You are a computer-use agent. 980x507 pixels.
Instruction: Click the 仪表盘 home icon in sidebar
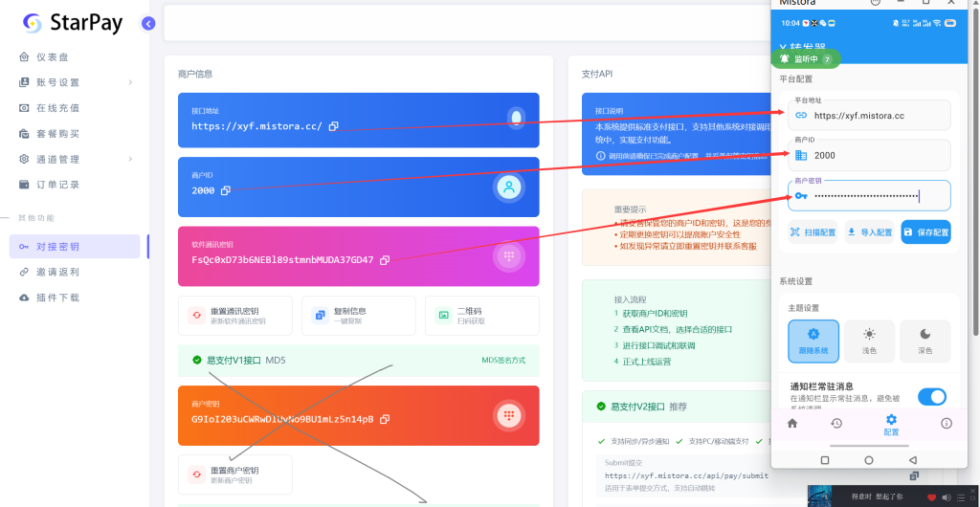(24, 56)
